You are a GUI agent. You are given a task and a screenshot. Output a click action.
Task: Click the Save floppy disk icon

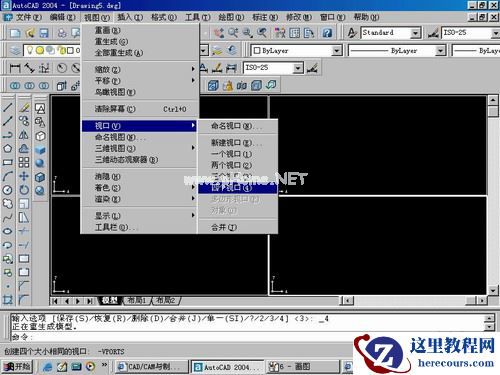pyautogui.click(x=44, y=33)
